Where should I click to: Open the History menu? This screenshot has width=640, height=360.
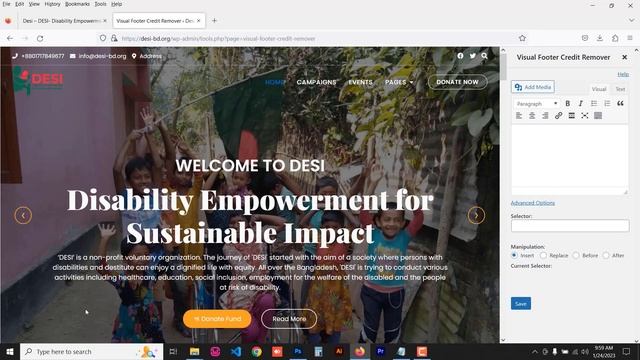click(52, 4)
